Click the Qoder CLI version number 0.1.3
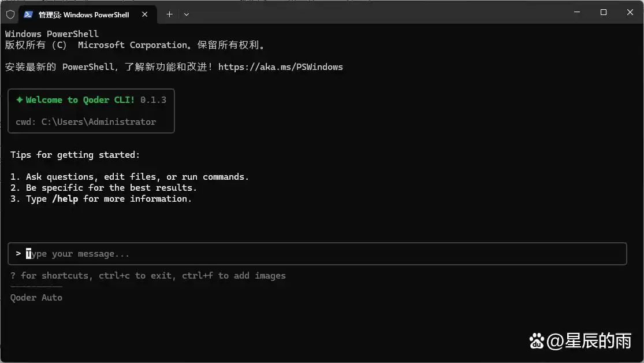 (153, 99)
